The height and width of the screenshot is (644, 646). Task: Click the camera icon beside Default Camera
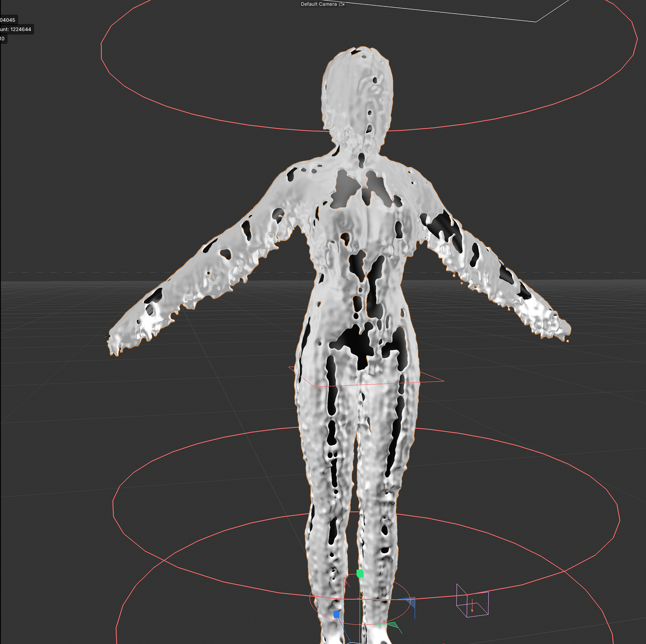(x=342, y=4)
